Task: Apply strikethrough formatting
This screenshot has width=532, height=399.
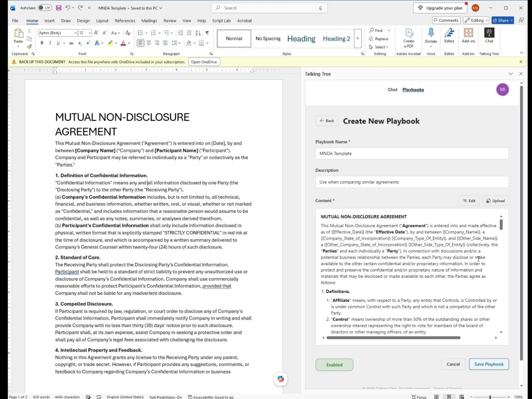Action: pyautogui.click(x=71, y=43)
